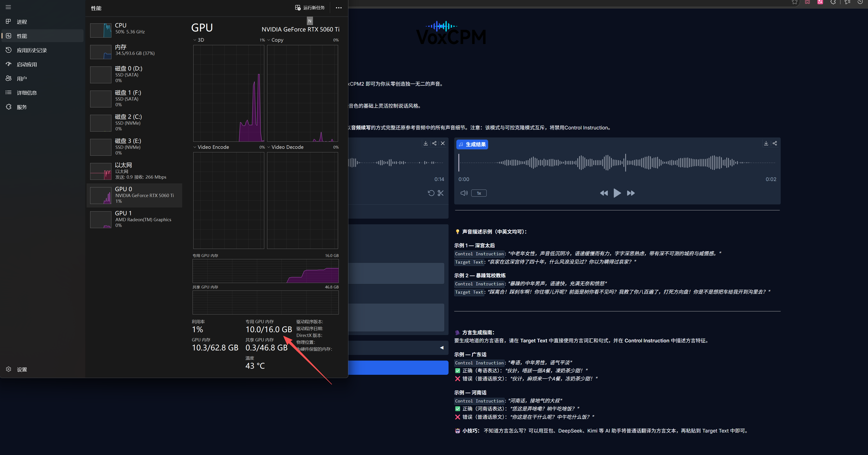Select the 以太网 (Ethernet) performance item
Image resolution: width=868 pixels, height=455 pixels.
(x=134, y=171)
